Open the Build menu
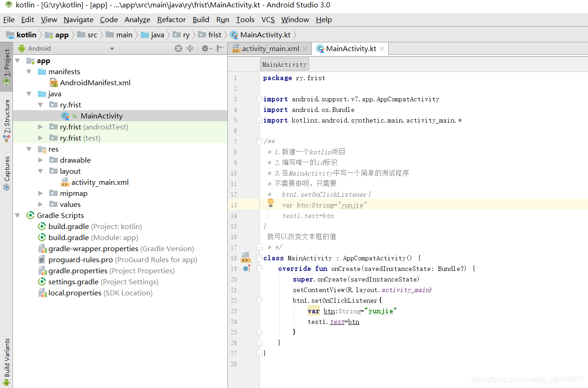Screen dimensions: 588x388 [201, 19]
